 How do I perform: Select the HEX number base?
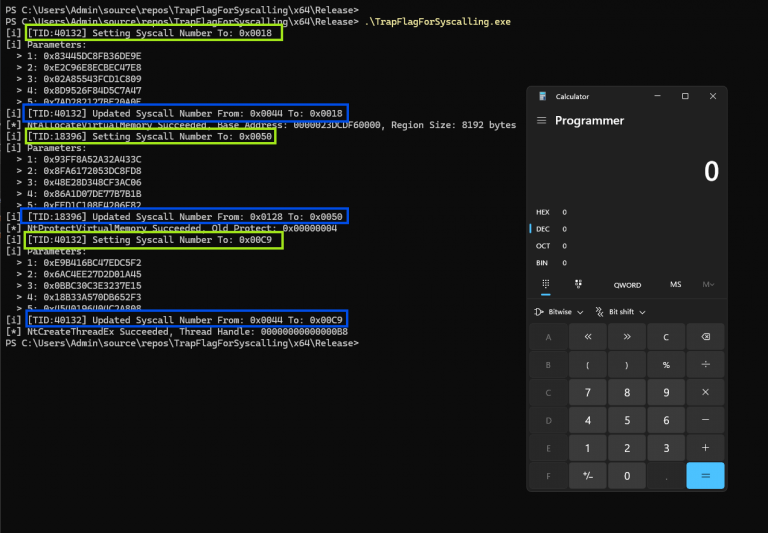coord(551,212)
